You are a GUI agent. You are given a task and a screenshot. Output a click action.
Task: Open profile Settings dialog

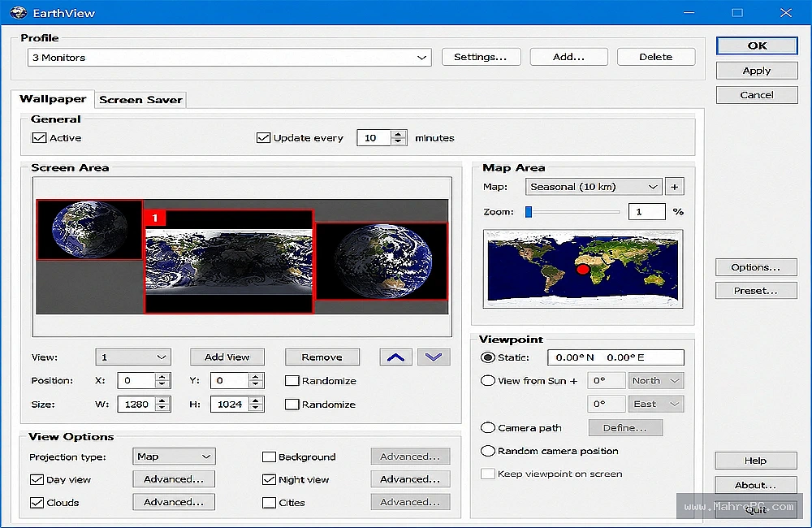click(481, 57)
